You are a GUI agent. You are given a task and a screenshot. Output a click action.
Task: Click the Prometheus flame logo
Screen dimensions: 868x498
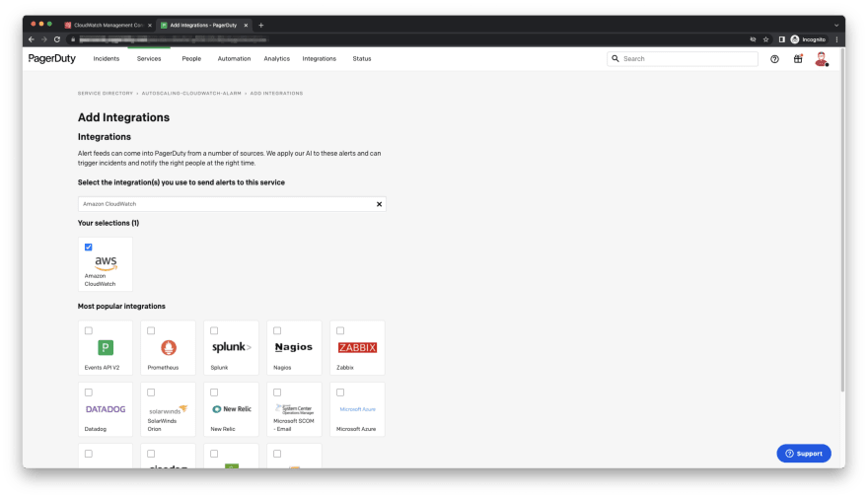(169, 347)
